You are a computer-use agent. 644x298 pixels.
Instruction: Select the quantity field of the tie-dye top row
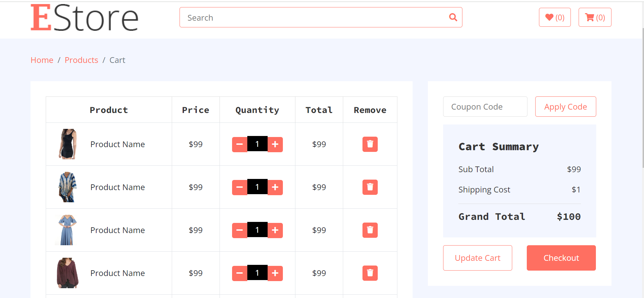coord(257,187)
